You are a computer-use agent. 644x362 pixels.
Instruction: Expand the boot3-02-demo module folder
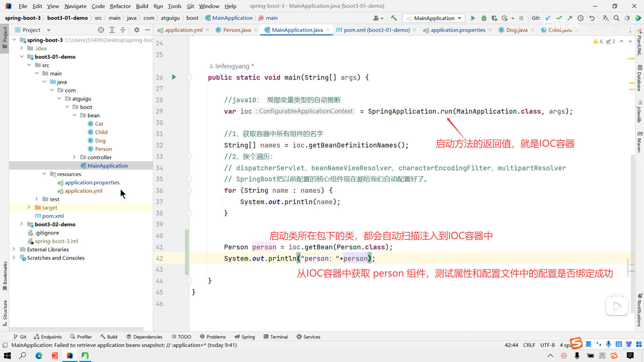(x=21, y=224)
